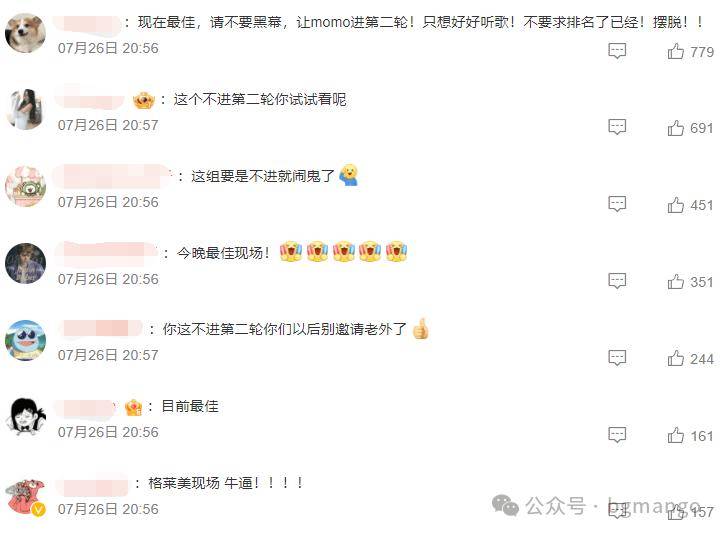The image size is (724, 535).
Task: Click the crown badge beside 目前最佳 commenter
Action: (x=133, y=407)
